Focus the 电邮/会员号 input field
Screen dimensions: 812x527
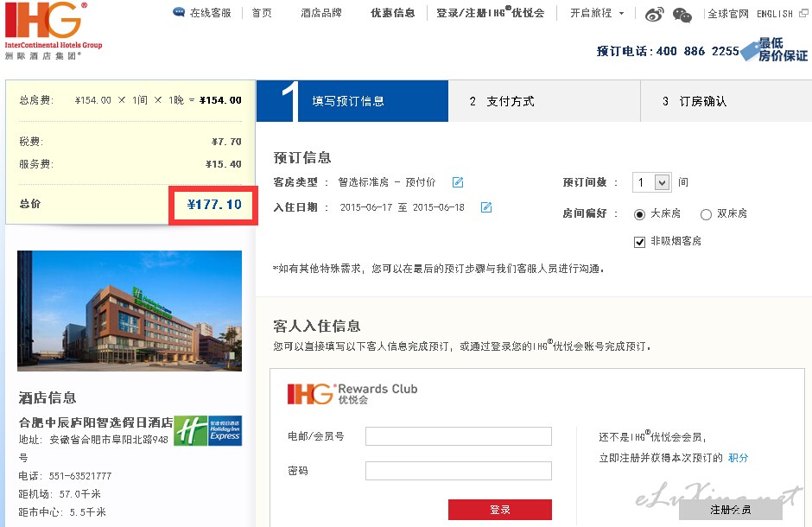point(459,436)
